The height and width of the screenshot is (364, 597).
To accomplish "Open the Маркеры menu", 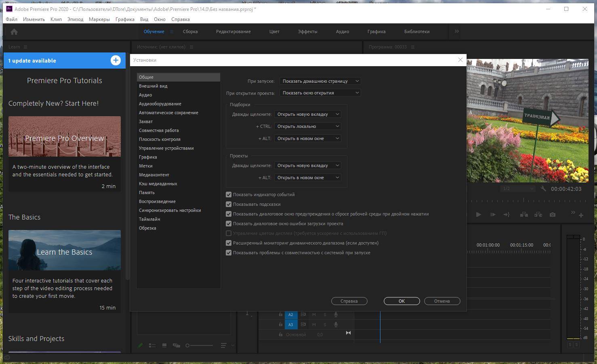I will [99, 19].
